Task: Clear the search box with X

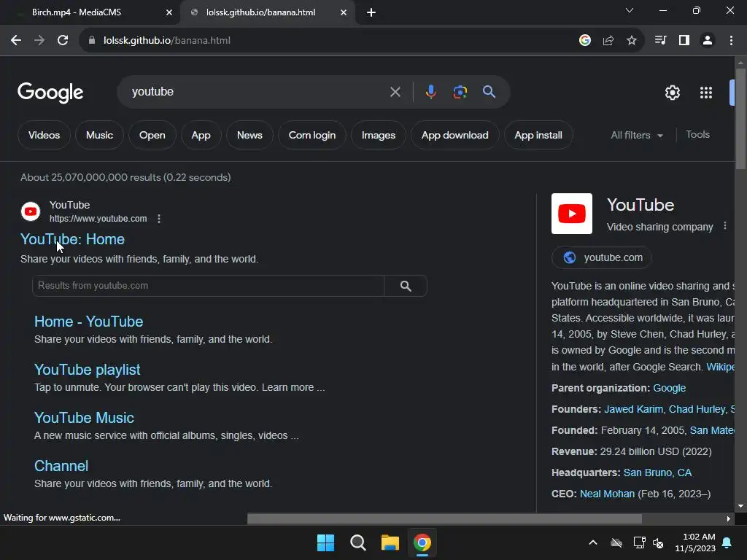Action: pos(395,92)
